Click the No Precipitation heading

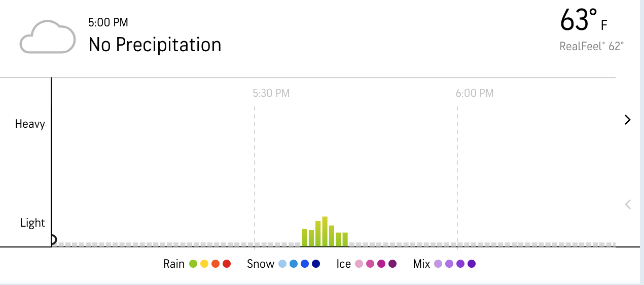(155, 45)
